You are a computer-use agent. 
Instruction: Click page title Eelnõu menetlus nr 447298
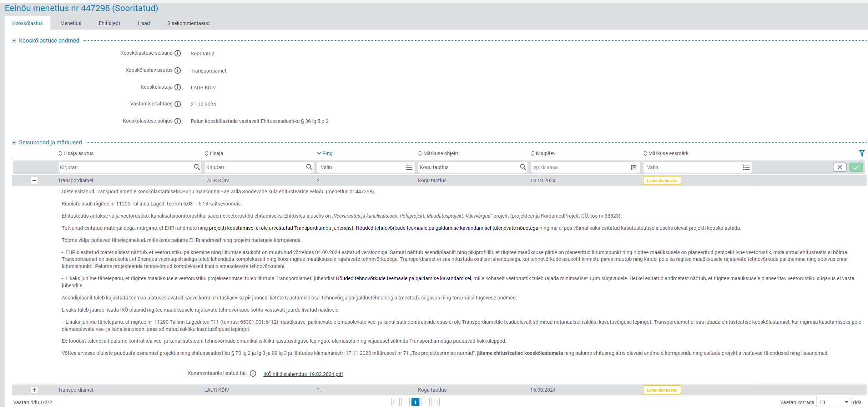[x=81, y=8]
